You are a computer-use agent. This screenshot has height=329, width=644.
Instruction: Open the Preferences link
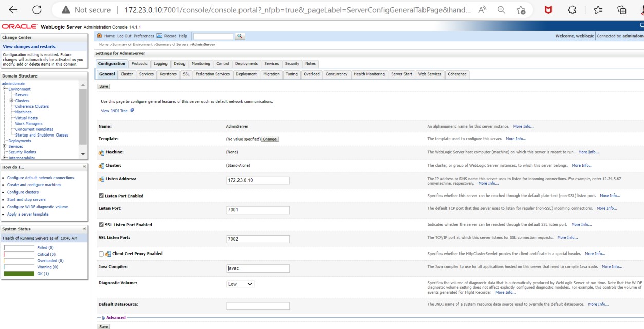(x=144, y=36)
